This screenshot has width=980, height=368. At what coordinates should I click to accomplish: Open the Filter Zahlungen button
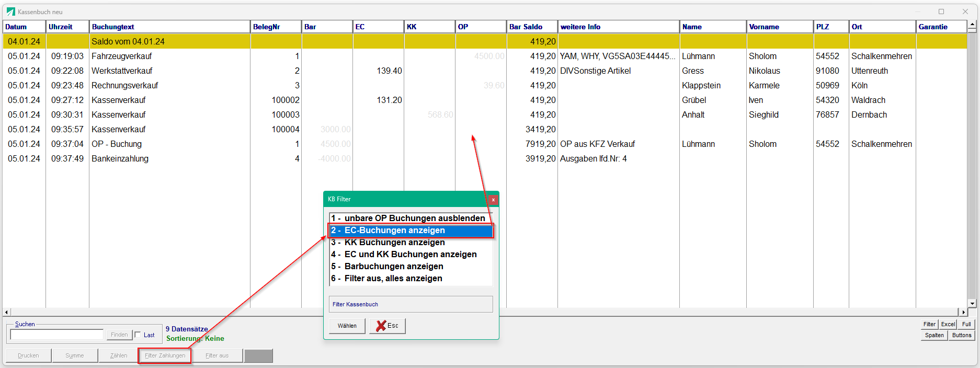tap(165, 355)
